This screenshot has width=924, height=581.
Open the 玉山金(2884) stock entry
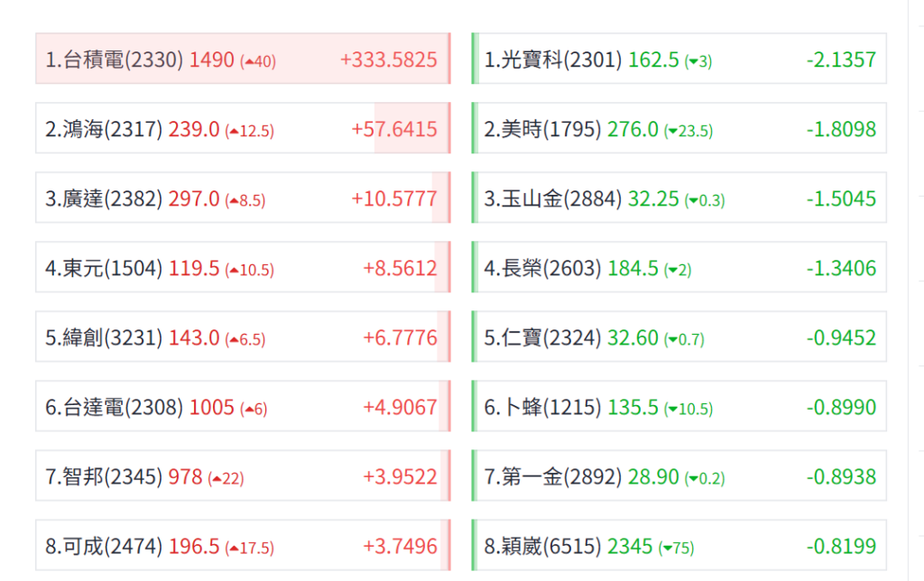(x=553, y=199)
